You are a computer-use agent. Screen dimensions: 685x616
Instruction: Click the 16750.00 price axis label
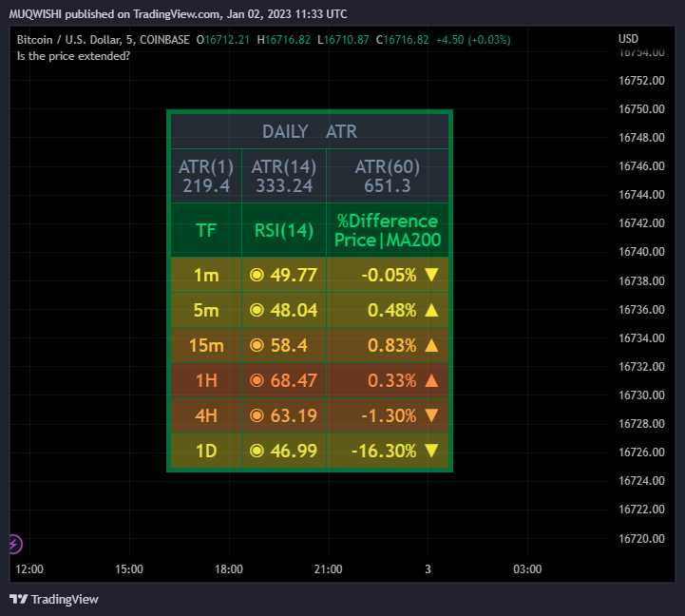click(x=641, y=109)
